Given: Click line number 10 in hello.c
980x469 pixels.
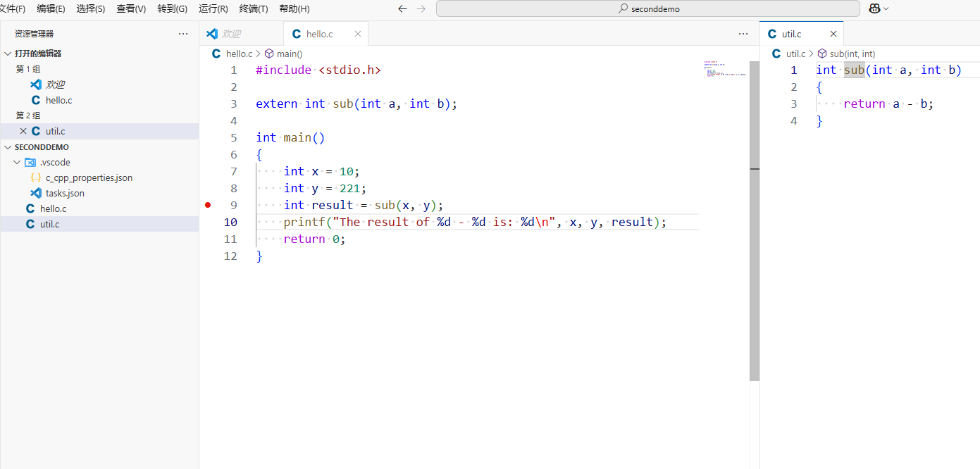Looking at the screenshot, I should tap(231, 222).
